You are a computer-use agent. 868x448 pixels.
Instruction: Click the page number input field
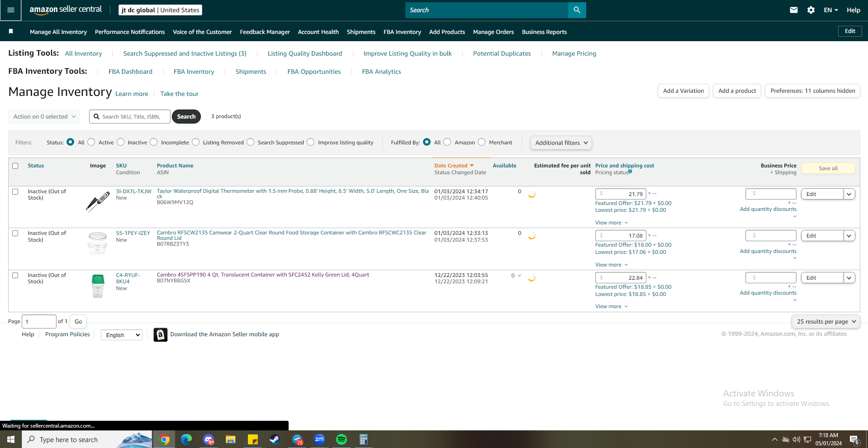[39, 321]
